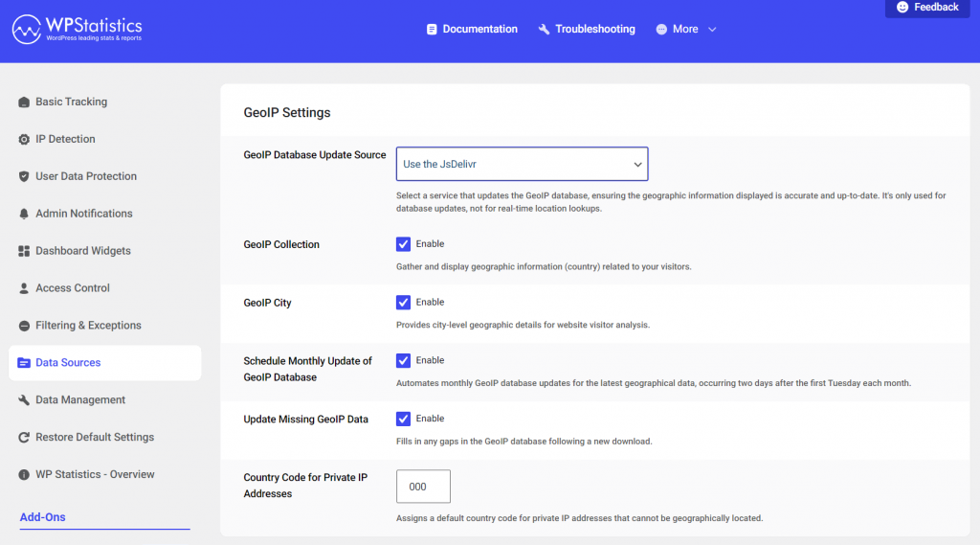Image resolution: width=980 pixels, height=545 pixels.
Task: Click the WP Statistics logo
Action: (x=77, y=29)
